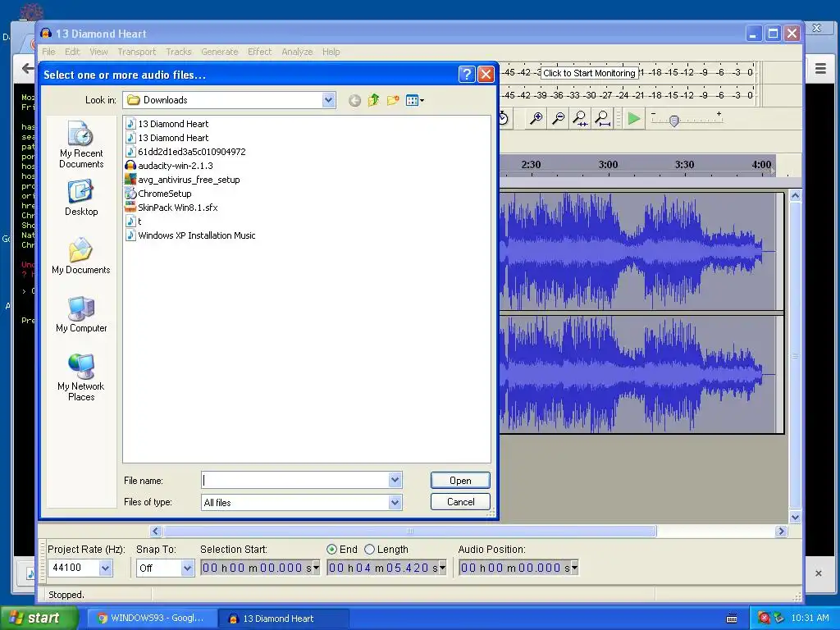
Task: Click the vertical scrollbar down arrow
Action: click(x=795, y=517)
